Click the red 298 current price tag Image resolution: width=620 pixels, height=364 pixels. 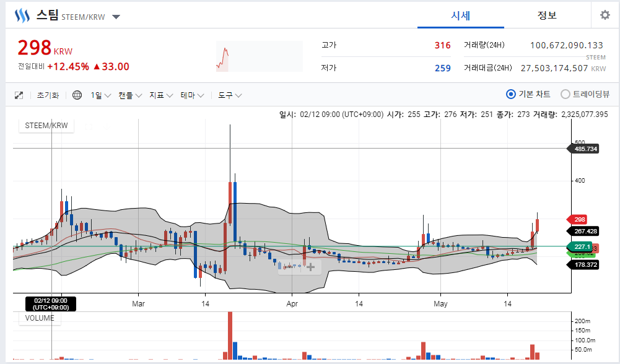[x=579, y=220]
